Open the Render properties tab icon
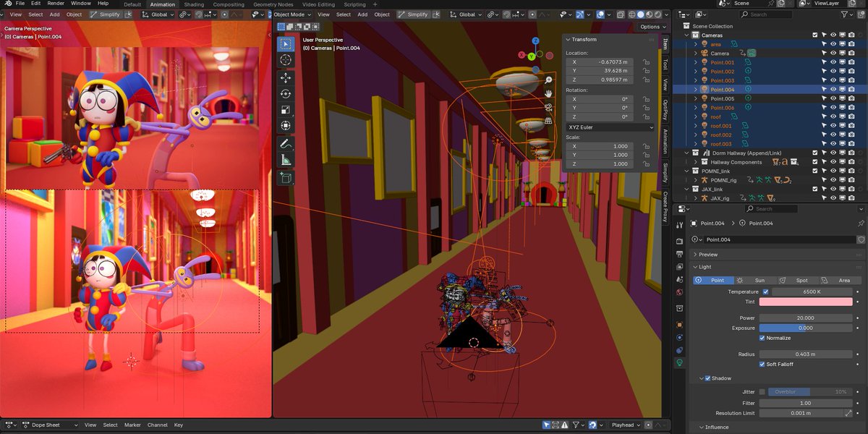 pyautogui.click(x=680, y=241)
